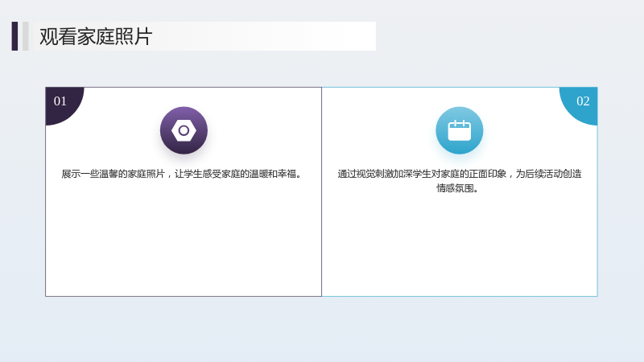Select phrase "为后续活动创造" in card 02
This screenshot has height=362, width=644.
pos(549,174)
